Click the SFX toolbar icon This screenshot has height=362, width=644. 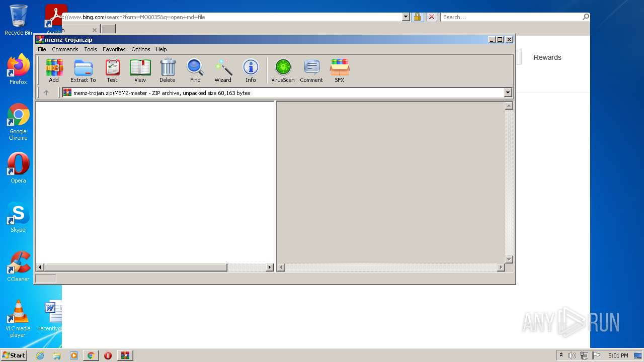(x=340, y=70)
